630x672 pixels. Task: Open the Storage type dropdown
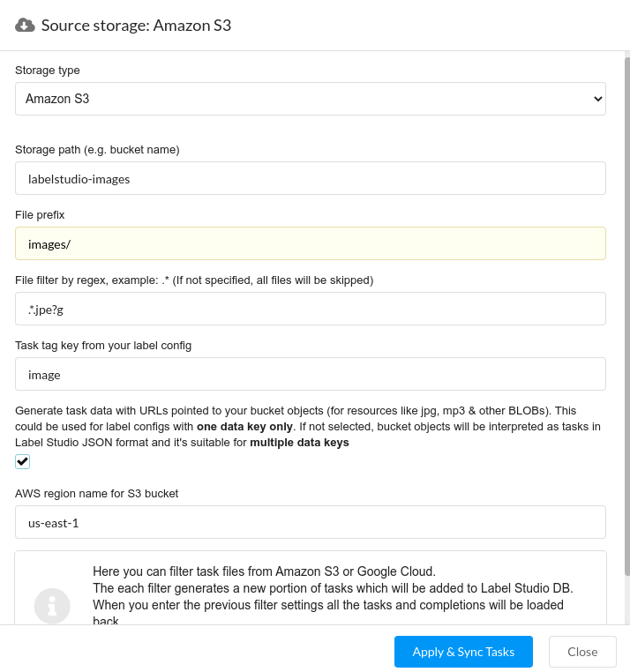[x=311, y=99]
